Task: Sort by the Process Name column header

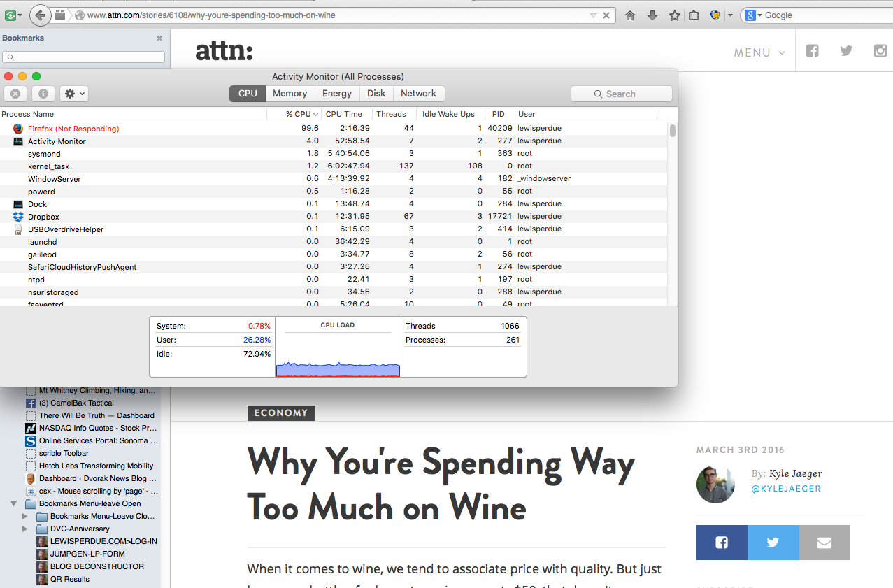Action: tap(134, 114)
